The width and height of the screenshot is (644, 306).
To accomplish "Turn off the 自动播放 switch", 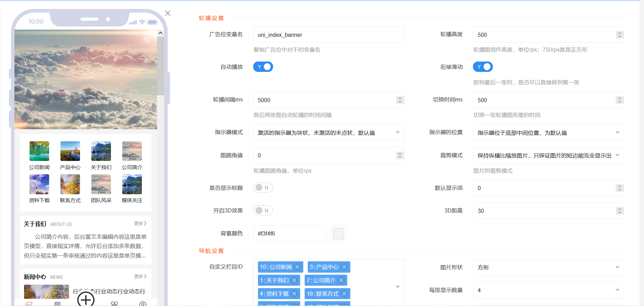I will coord(263,67).
